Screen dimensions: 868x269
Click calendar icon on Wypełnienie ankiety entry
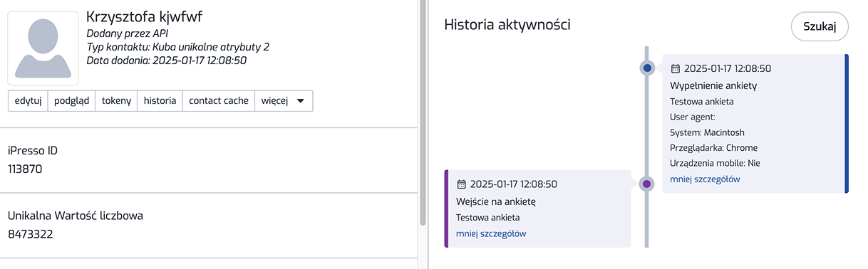click(676, 69)
